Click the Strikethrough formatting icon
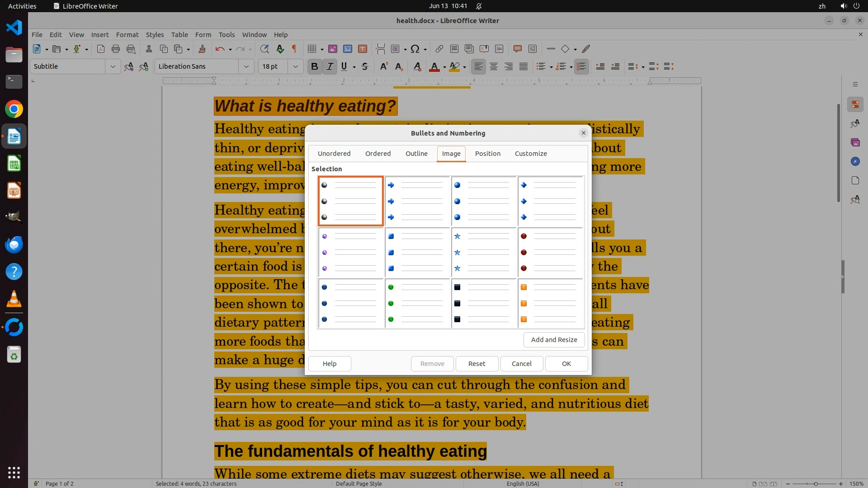The width and height of the screenshot is (868, 488). pyautogui.click(x=365, y=66)
